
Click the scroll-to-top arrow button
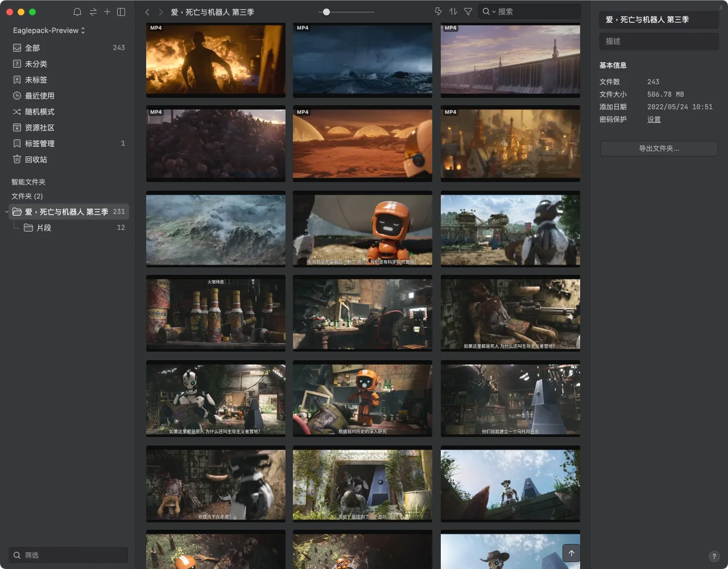coord(572,553)
